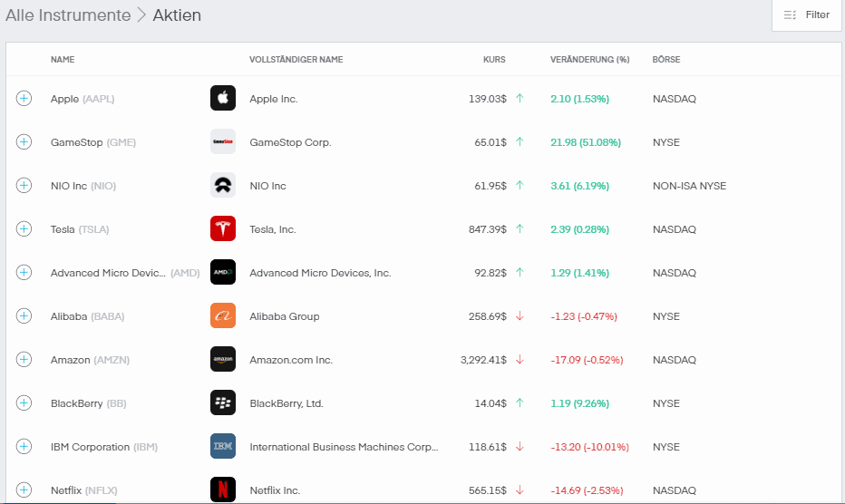Click the NIO logo icon
This screenshot has width=845, height=504.
pyautogui.click(x=222, y=186)
